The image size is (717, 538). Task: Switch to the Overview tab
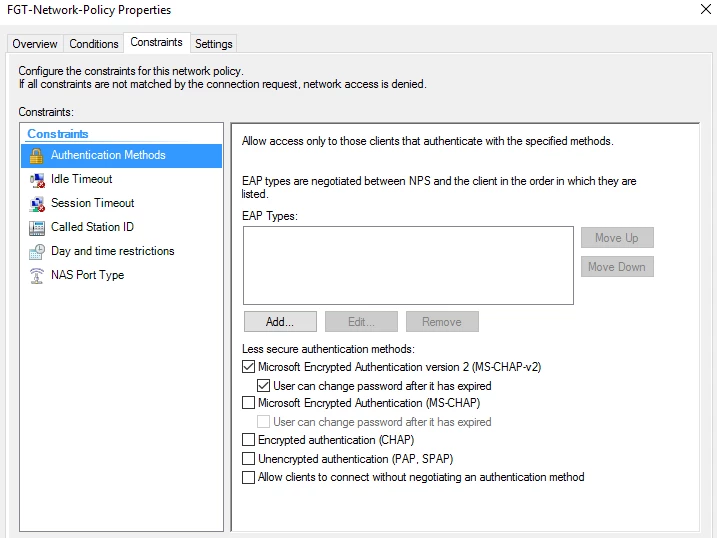35,44
